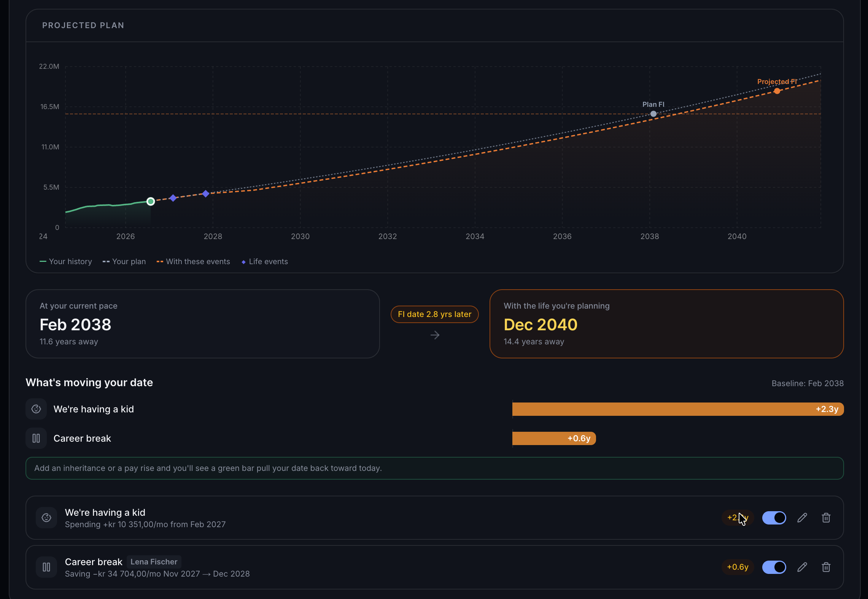868x599 pixels.
Task: Toggle Your plan legend item
Action: [x=124, y=261]
